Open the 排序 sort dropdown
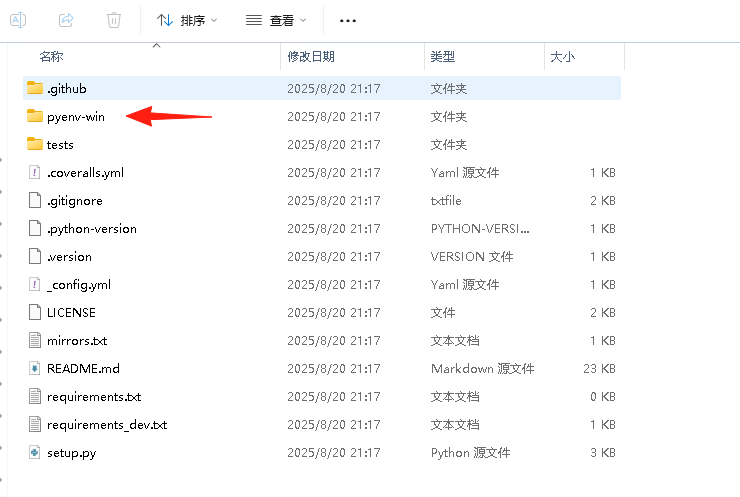The image size is (740, 497). click(187, 20)
